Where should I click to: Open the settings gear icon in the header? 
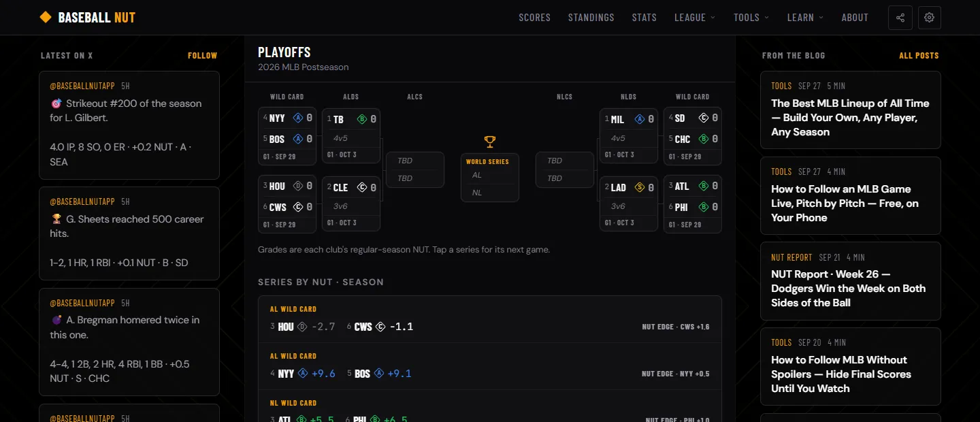click(930, 18)
